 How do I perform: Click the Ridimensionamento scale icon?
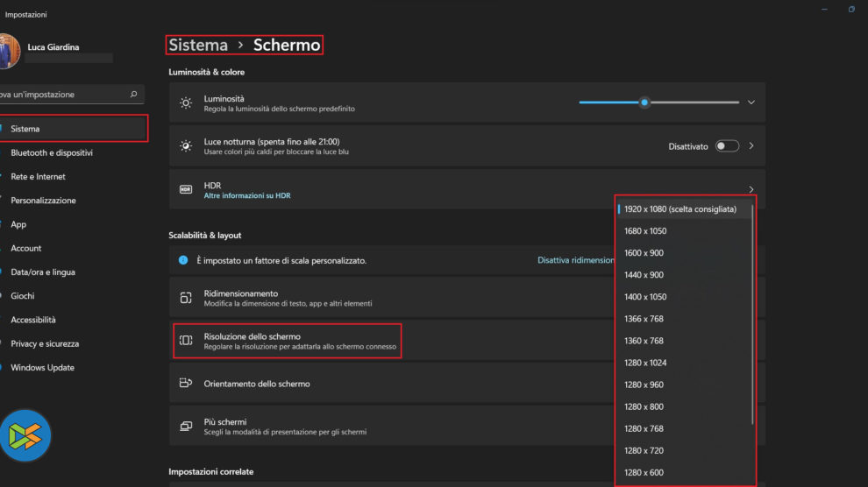tap(186, 298)
